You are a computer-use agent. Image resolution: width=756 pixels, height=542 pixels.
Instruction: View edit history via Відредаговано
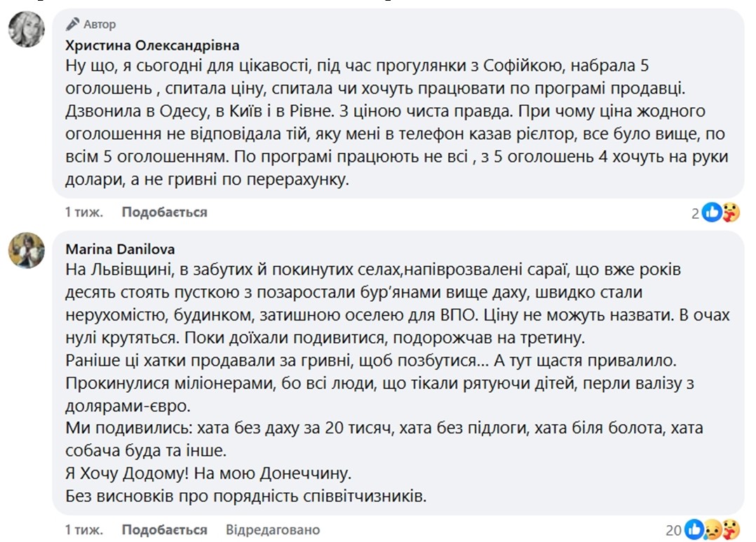click(x=273, y=530)
